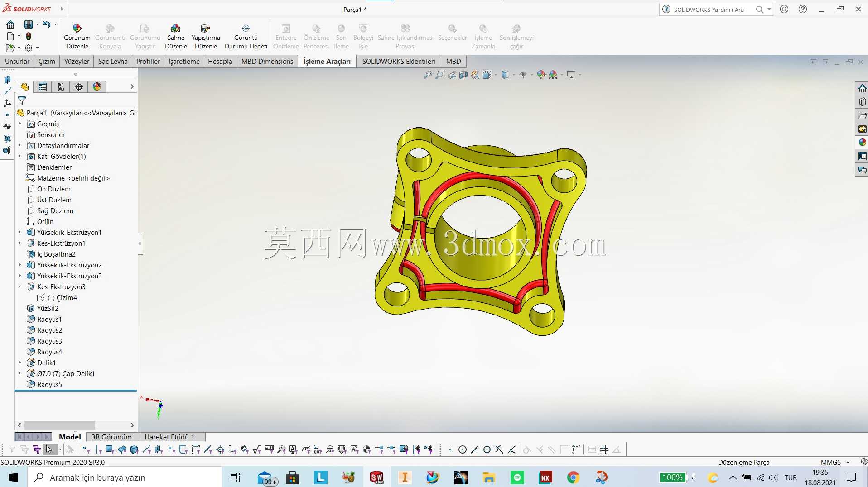Open ConfigurationManager tab icon
The image size is (868, 487).
61,87
